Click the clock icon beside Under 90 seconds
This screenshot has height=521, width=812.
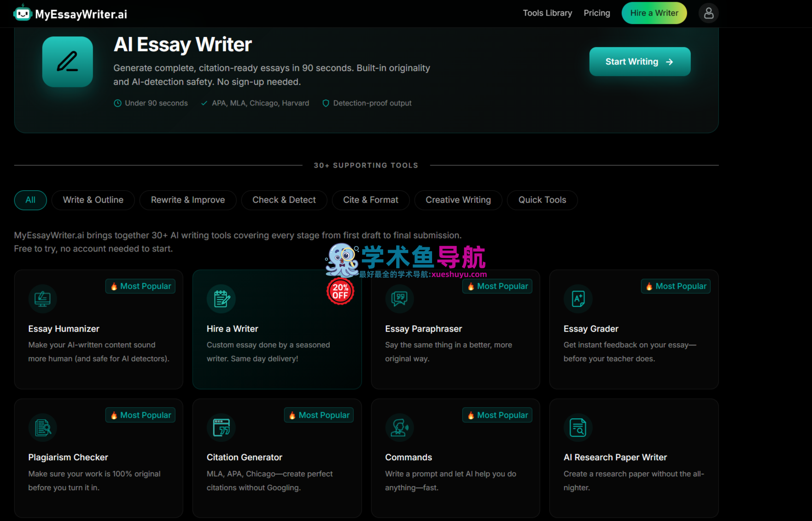coord(117,103)
